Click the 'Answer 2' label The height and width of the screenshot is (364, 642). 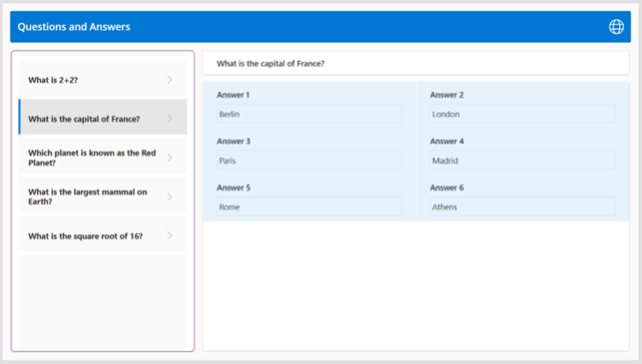click(x=446, y=95)
